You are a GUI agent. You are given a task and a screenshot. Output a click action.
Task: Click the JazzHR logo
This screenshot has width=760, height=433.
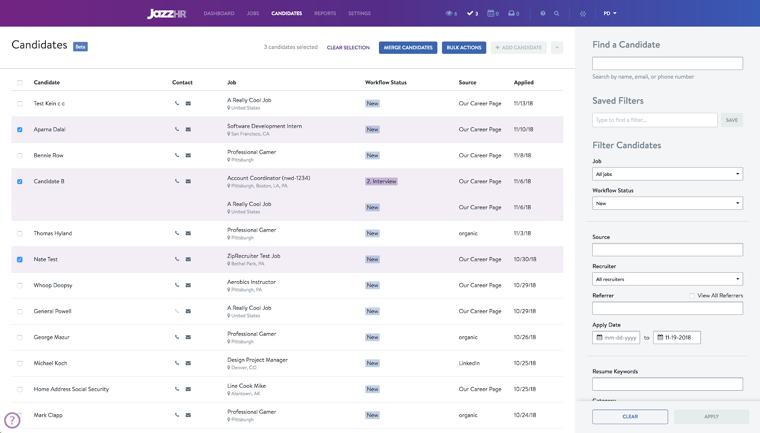[166, 14]
